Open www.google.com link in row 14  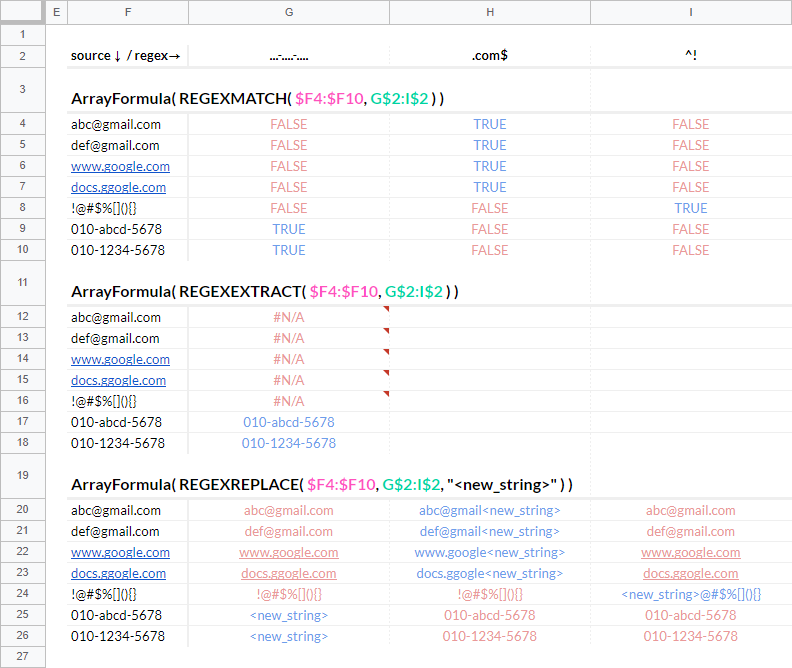pyautogui.click(x=120, y=359)
